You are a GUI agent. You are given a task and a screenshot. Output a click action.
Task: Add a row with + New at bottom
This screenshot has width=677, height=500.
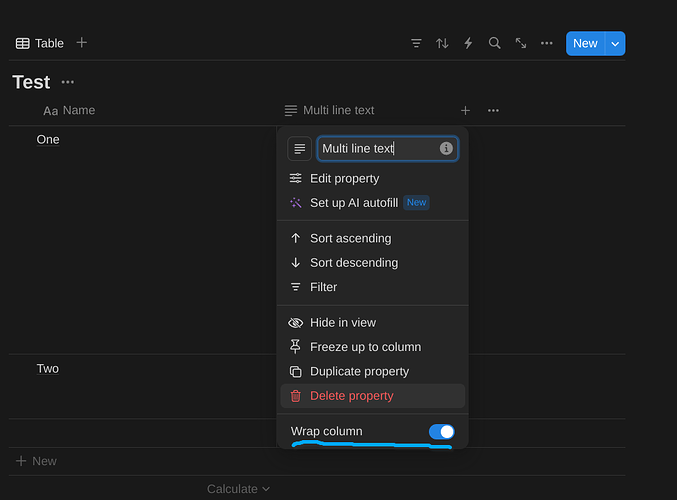(x=36, y=461)
